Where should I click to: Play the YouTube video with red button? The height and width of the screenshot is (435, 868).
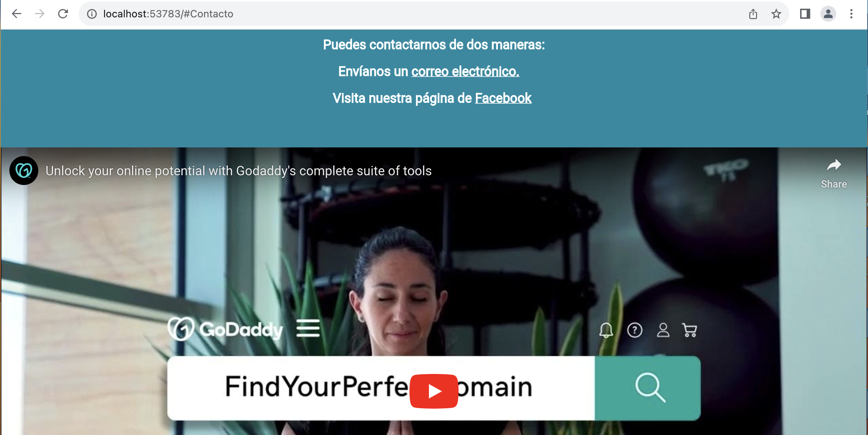(x=434, y=391)
